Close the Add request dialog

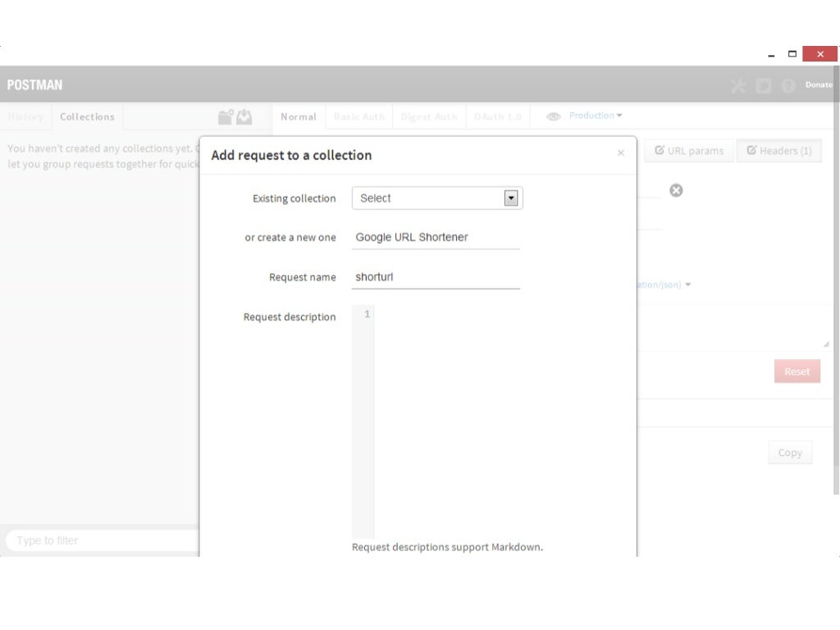coord(621,153)
